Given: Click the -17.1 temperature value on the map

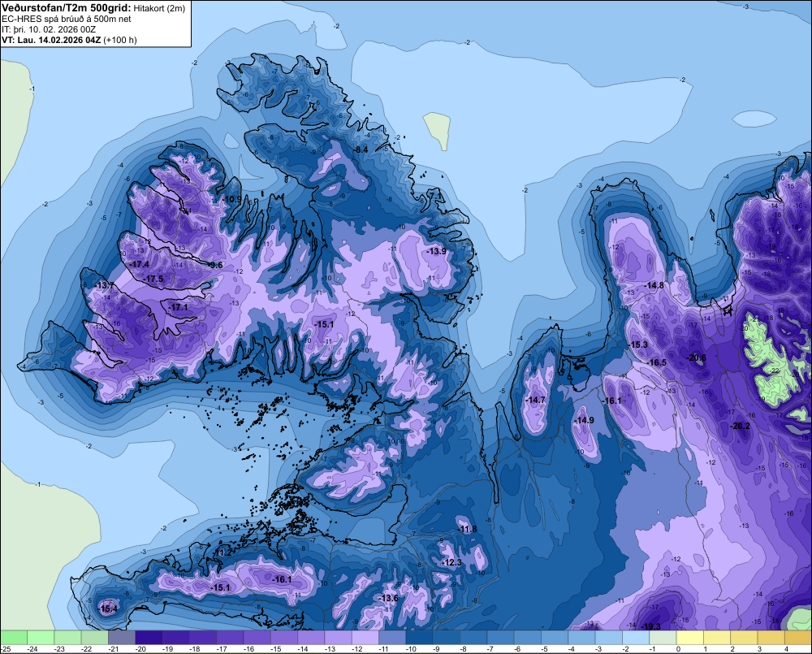Looking at the screenshot, I should [x=178, y=307].
